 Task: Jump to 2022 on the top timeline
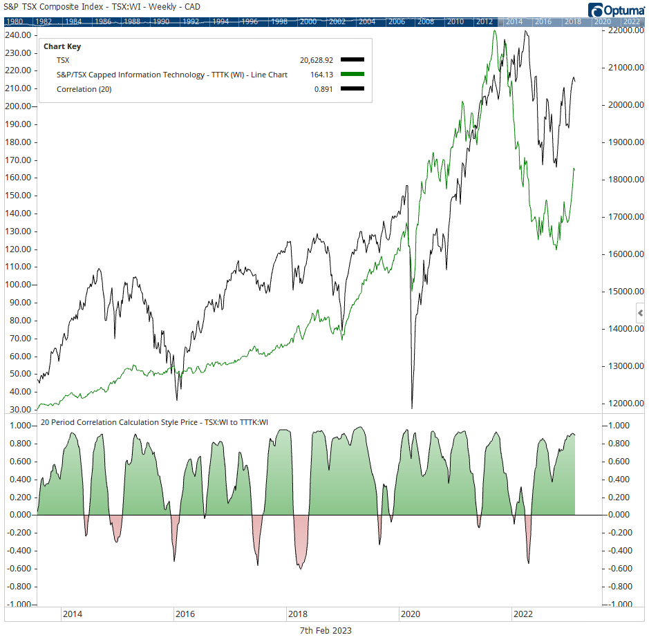632,21
